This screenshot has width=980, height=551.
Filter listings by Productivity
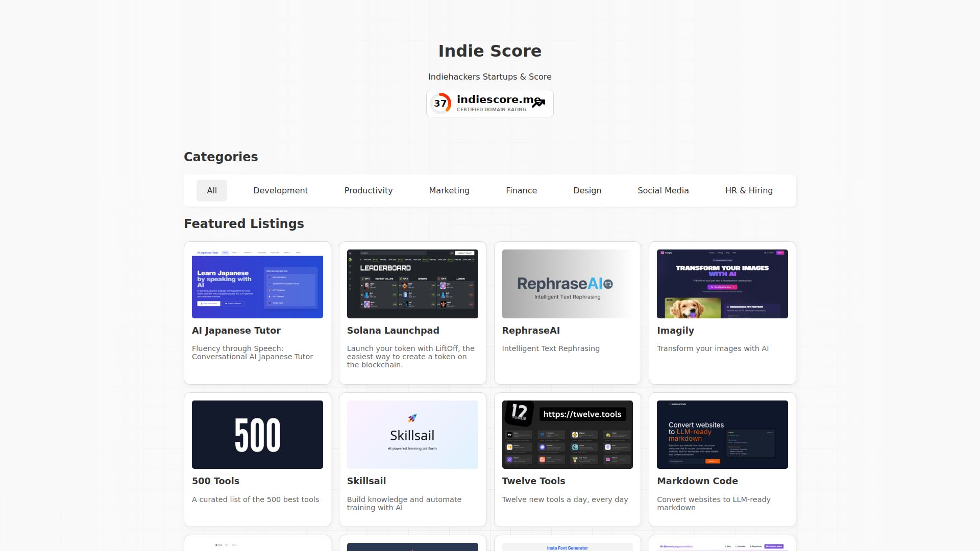click(369, 190)
